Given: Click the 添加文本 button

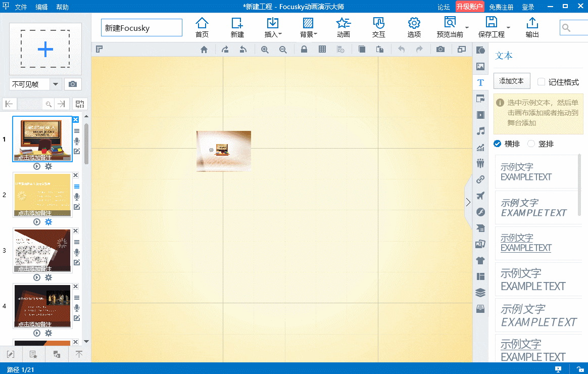Looking at the screenshot, I should (511, 81).
